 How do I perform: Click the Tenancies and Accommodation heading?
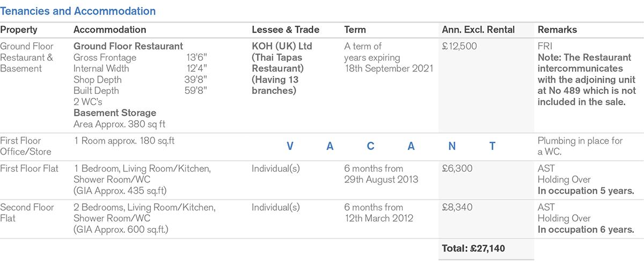point(78,11)
